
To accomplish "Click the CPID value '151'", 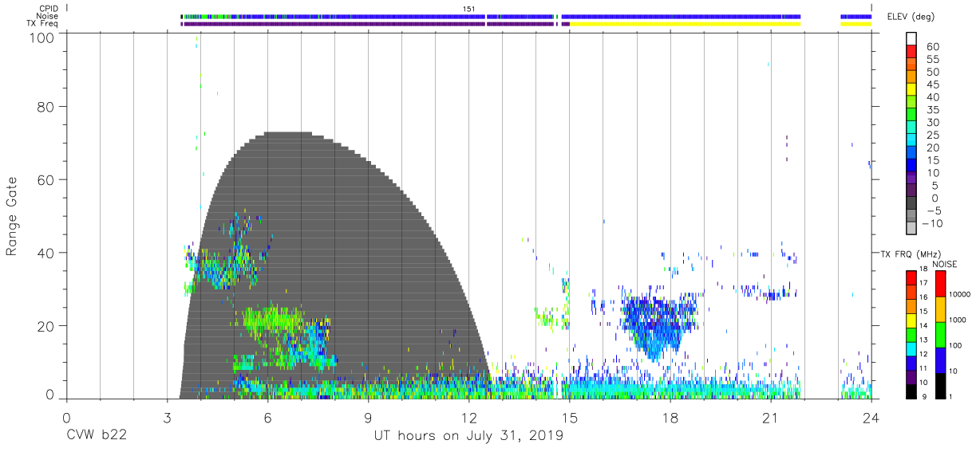I will coord(469,8).
